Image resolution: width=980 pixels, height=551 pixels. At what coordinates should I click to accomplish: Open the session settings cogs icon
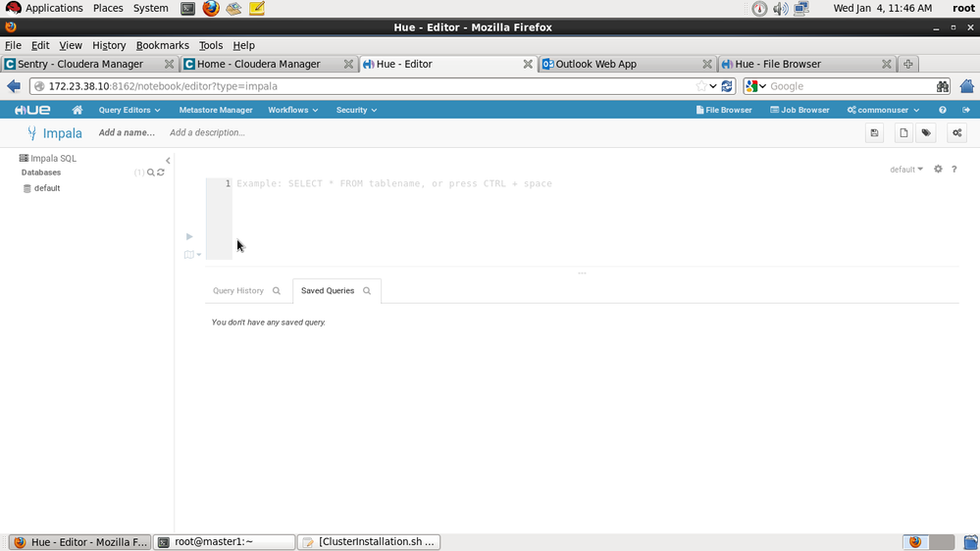point(956,133)
